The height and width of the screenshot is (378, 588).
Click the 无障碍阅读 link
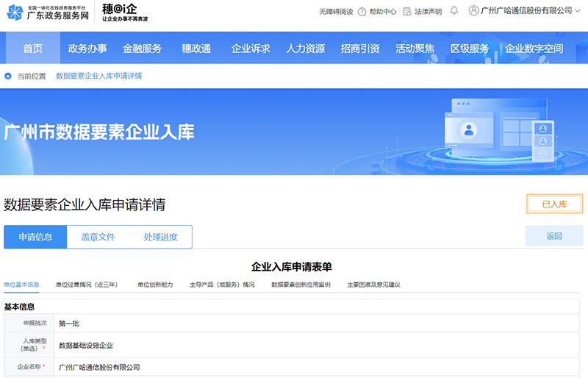[x=336, y=12]
